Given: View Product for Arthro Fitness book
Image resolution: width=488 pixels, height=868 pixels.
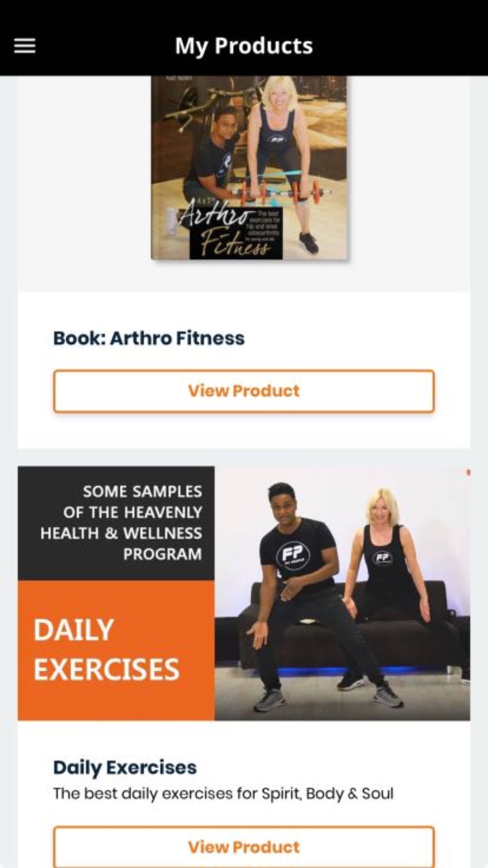Looking at the screenshot, I should click(x=244, y=391).
